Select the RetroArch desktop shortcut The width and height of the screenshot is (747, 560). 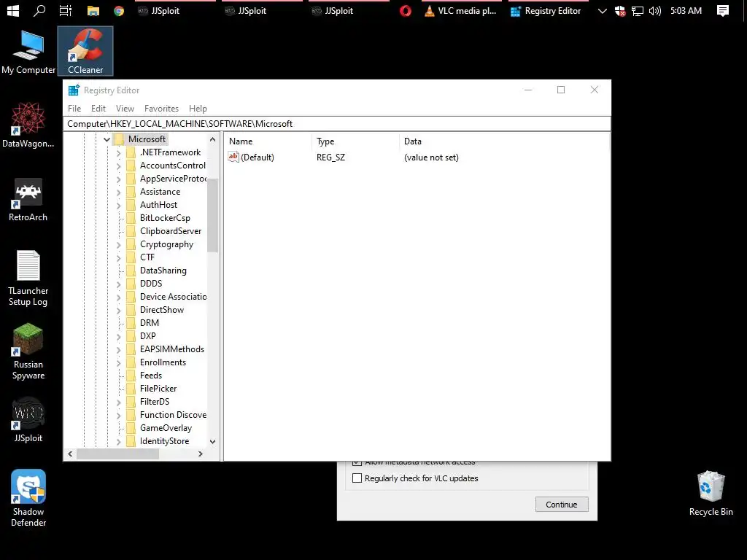coord(28,199)
